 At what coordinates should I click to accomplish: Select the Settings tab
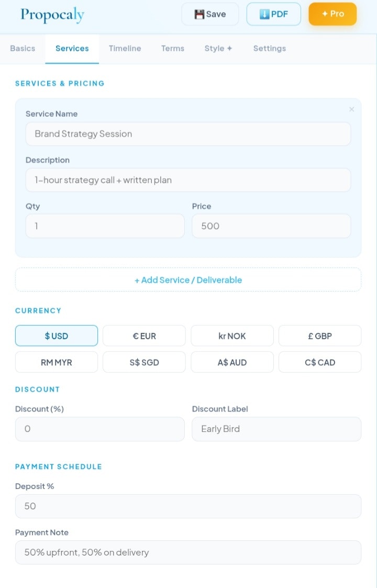pyautogui.click(x=270, y=48)
